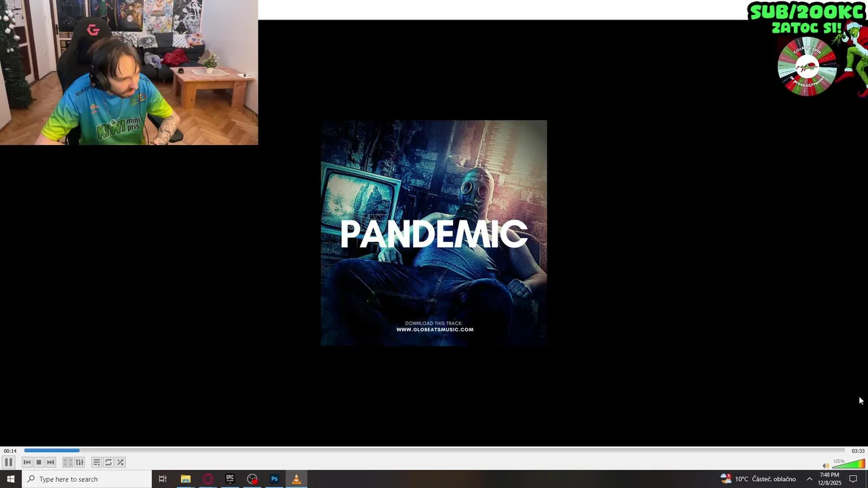The height and width of the screenshot is (488, 868).
Task: Toggle loop repeat mode
Action: 108,462
